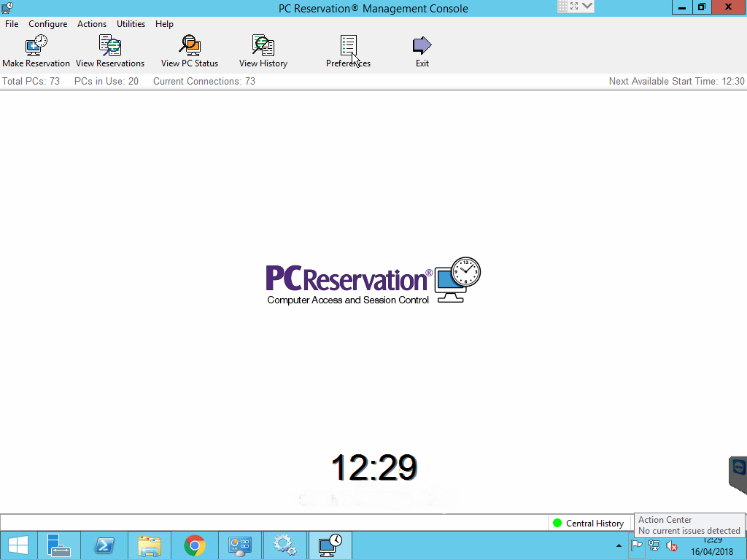Click the title bar grid icon
The width and height of the screenshot is (747, 560).
pyautogui.click(x=563, y=6)
